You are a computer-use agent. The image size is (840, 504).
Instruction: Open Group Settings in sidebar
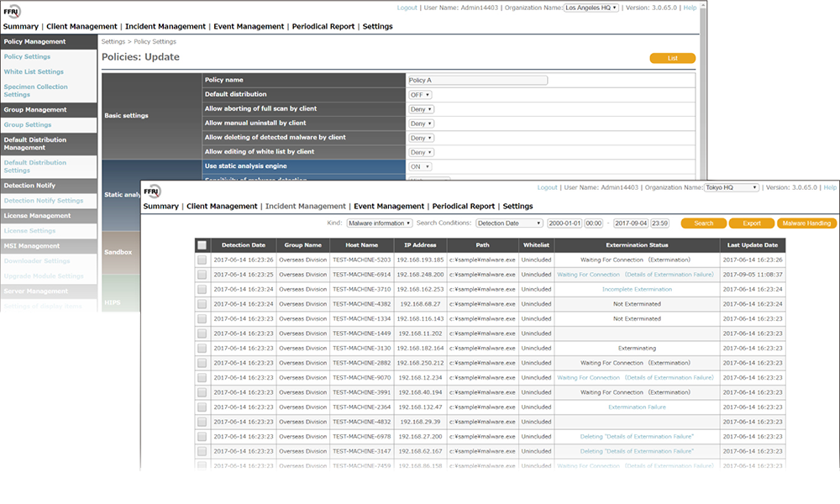[28, 125]
